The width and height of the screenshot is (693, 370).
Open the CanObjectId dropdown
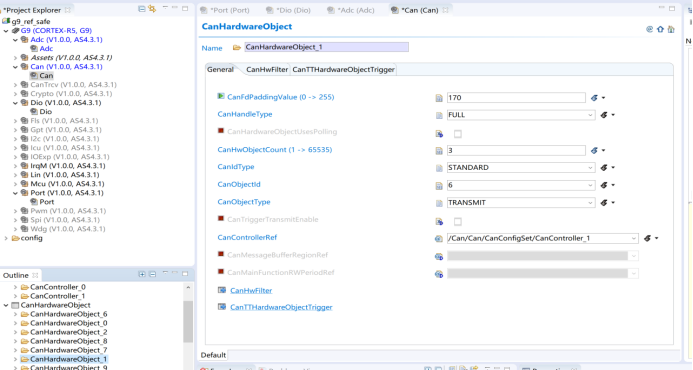(x=590, y=185)
